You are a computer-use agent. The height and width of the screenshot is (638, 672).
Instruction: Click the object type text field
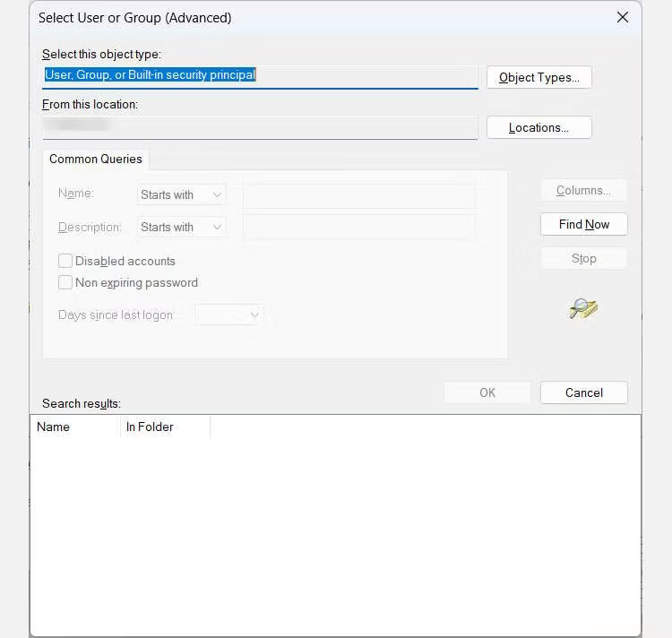click(260, 75)
